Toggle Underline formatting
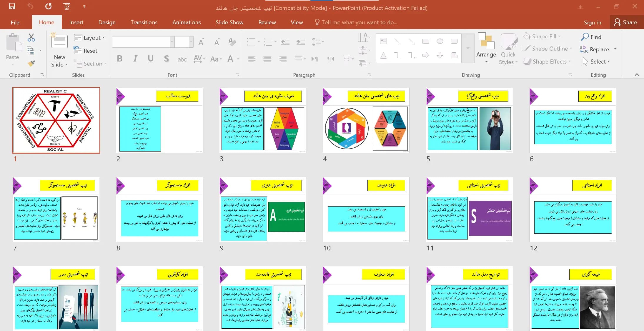The width and height of the screenshot is (644, 331). tap(151, 59)
